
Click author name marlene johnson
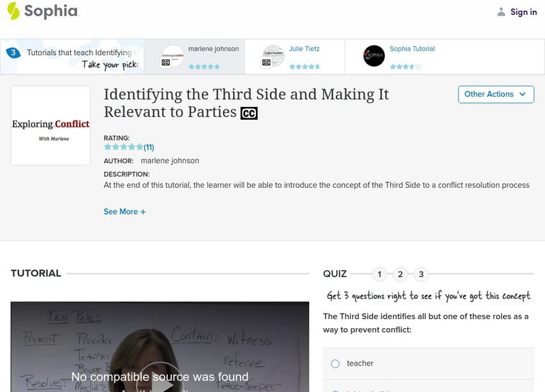tap(170, 161)
